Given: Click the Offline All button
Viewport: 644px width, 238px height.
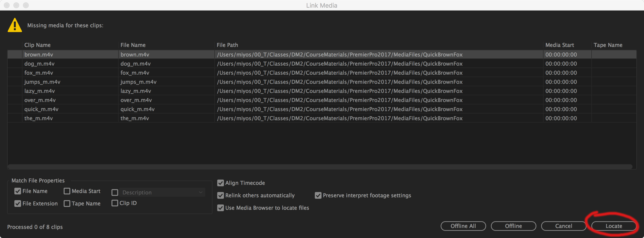Looking at the screenshot, I should (463, 226).
